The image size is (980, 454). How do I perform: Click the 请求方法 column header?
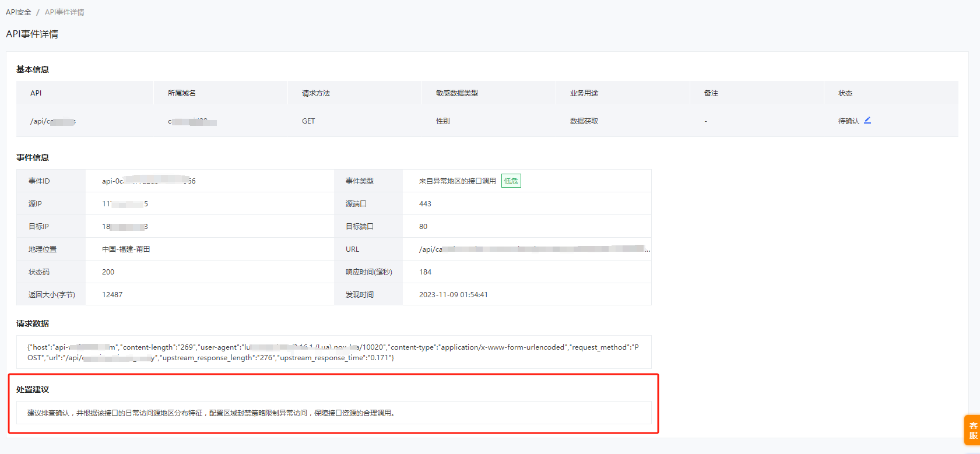click(x=316, y=93)
